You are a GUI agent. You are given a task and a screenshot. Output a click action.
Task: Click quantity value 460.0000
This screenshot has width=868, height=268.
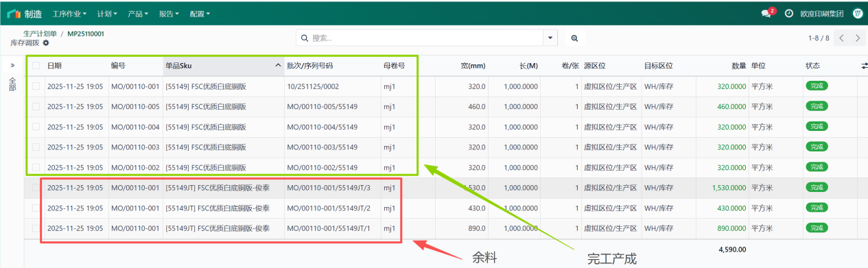point(731,107)
